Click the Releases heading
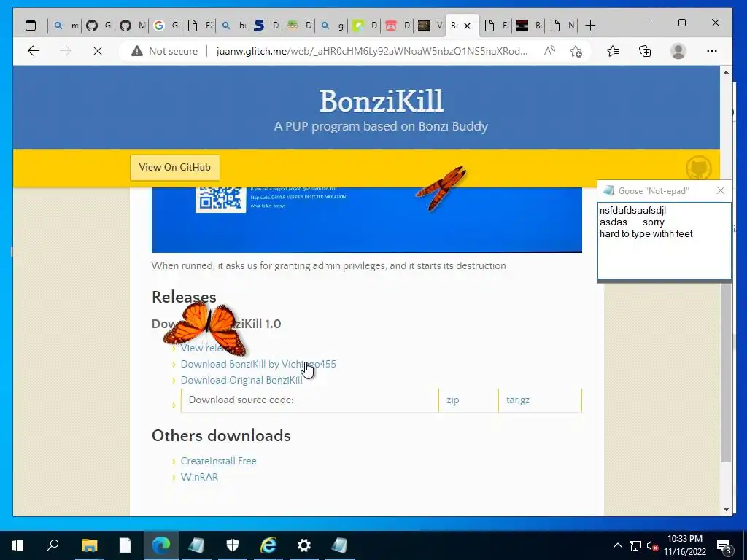This screenshot has width=747, height=560. (184, 297)
